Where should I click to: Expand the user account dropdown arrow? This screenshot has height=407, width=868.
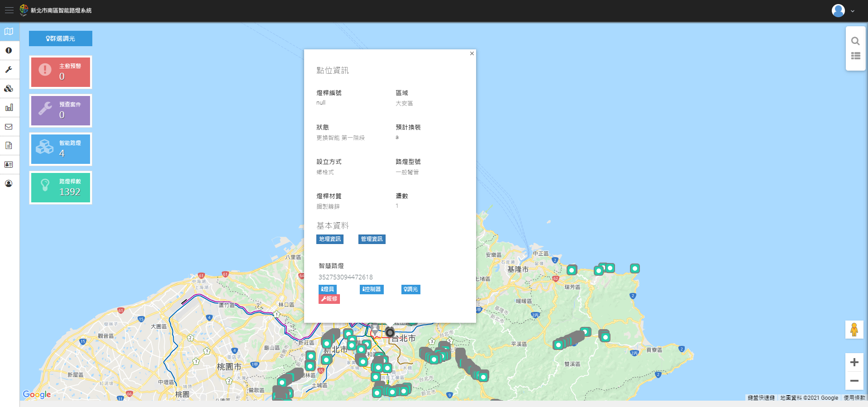coord(853,11)
